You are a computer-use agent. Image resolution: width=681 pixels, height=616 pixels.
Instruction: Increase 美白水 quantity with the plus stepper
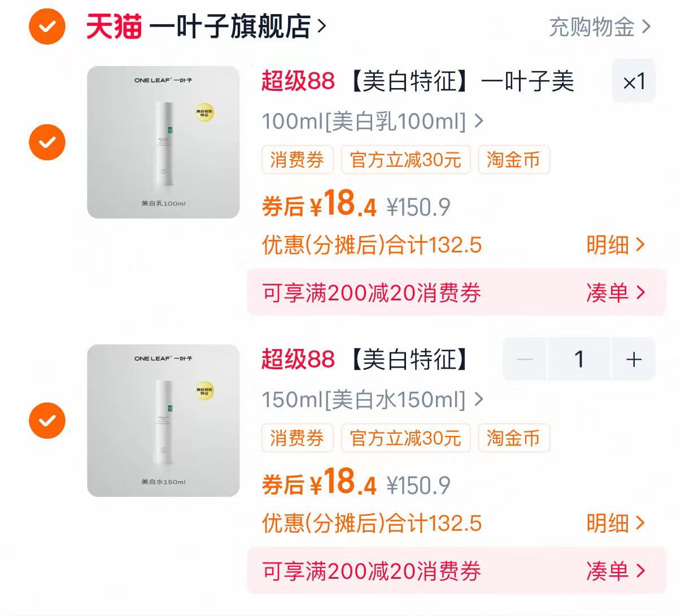click(x=633, y=360)
